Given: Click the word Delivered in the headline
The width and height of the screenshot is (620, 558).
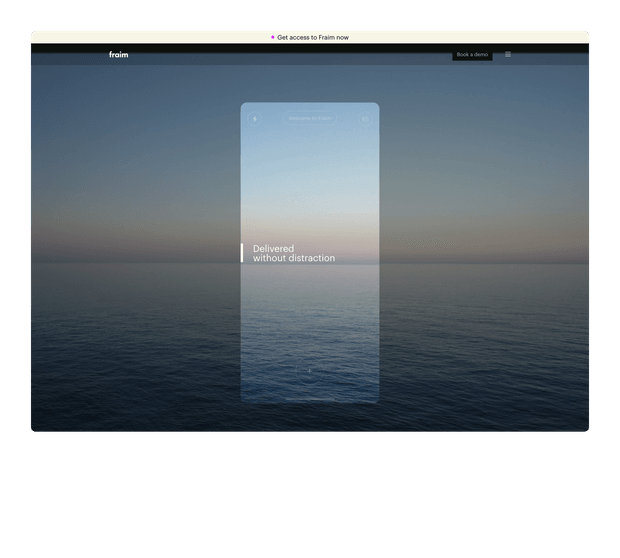Looking at the screenshot, I should (x=273, y=249).
